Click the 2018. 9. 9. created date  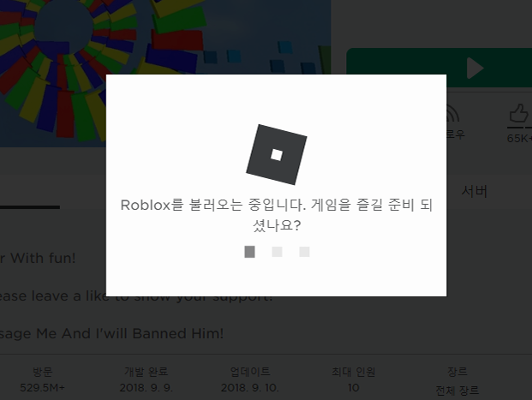[146, 387]
